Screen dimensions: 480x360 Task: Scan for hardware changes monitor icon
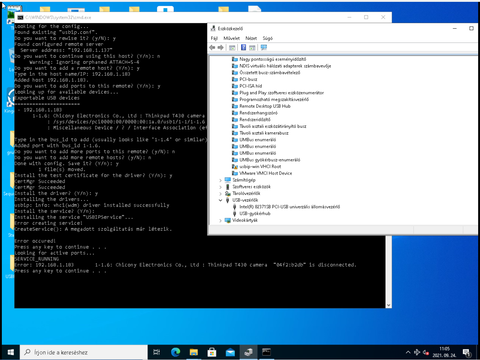point(264,48)
